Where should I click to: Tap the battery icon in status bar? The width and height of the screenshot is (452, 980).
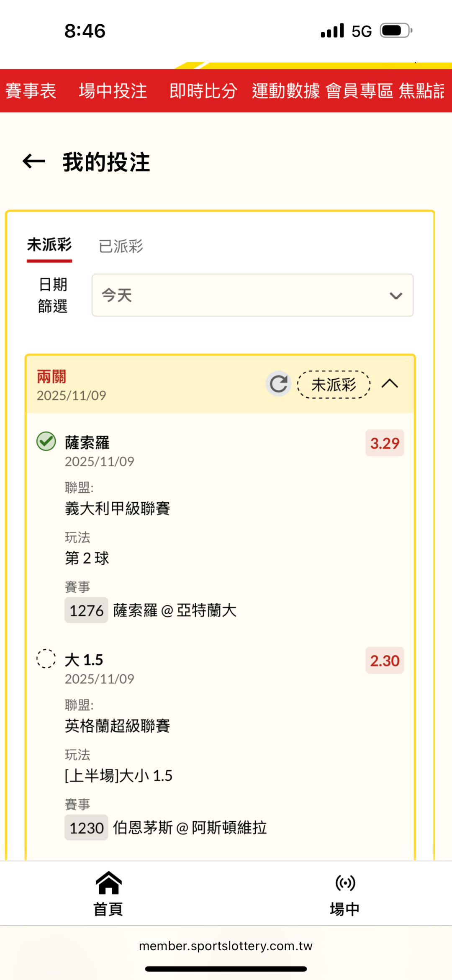coord(396,31)
